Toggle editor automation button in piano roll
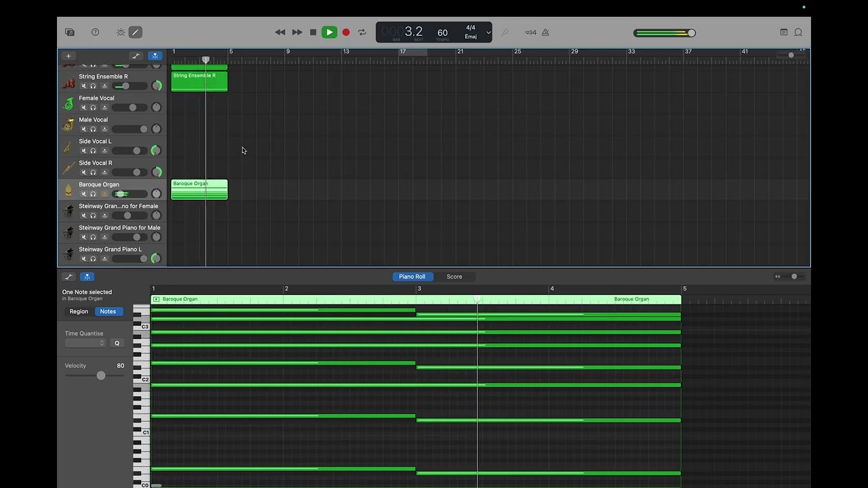 pyautogui.click(x=68, y=277)
